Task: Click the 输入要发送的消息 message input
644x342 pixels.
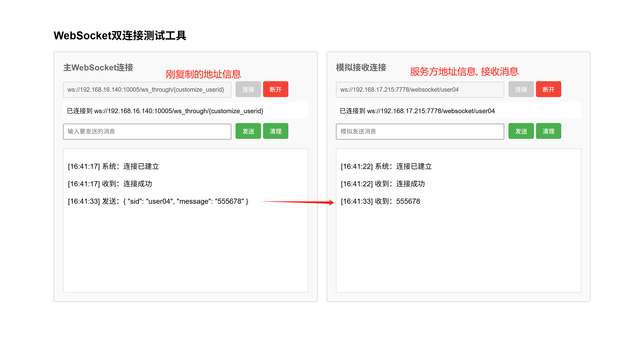Action: coord(147,132)
